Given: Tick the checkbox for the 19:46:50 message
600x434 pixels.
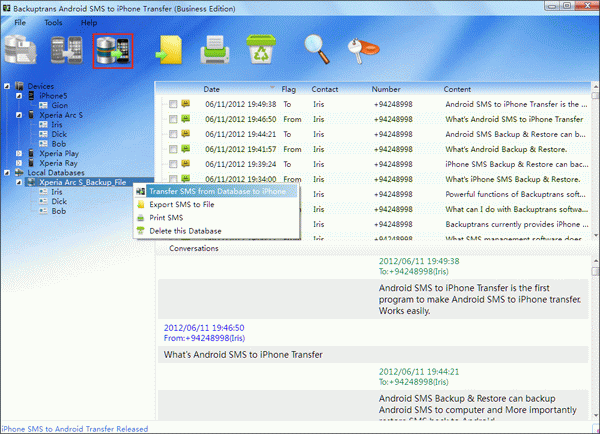Looking at the screenshot, I should [173, 118].
